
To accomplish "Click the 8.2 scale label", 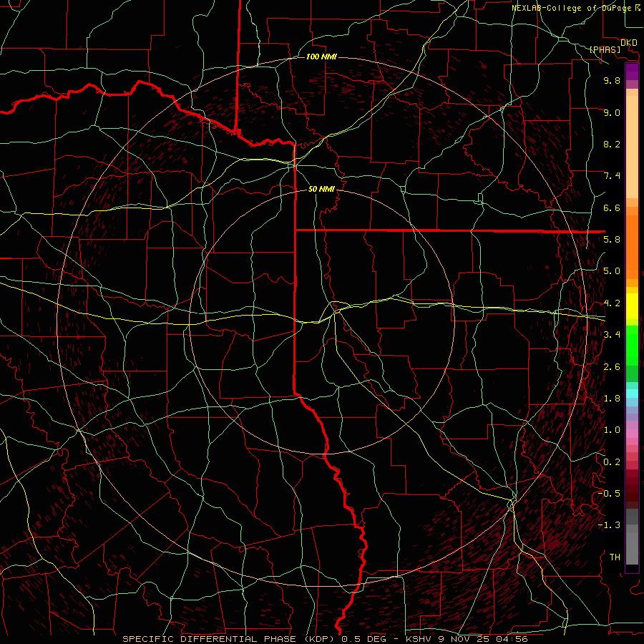I will pos(612,144).
